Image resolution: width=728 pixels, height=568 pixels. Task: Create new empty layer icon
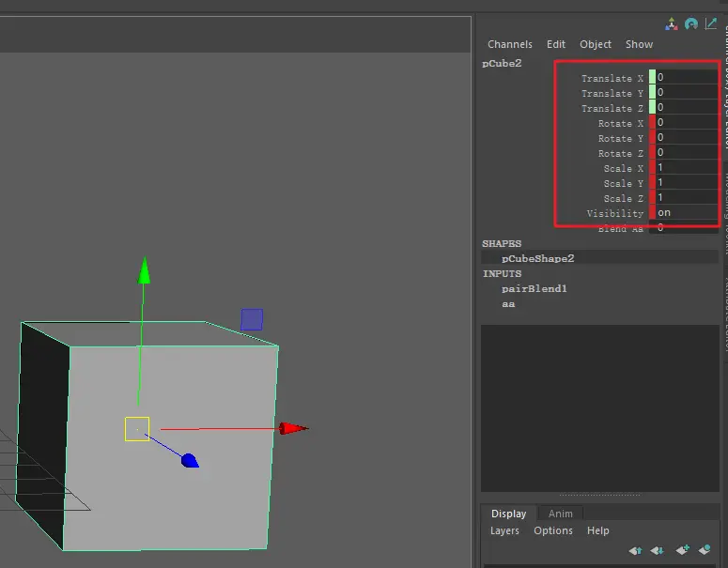[x=682, y=550]
